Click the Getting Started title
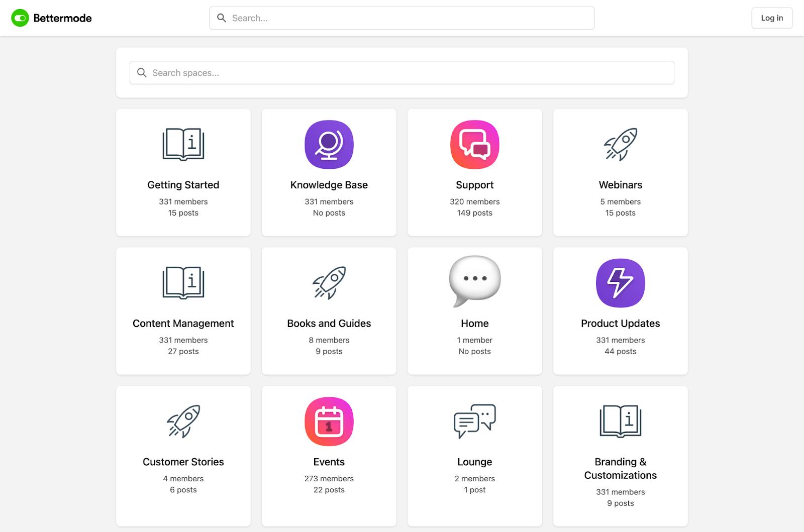This screenshot has height=532, width=804. click(183, 185)
